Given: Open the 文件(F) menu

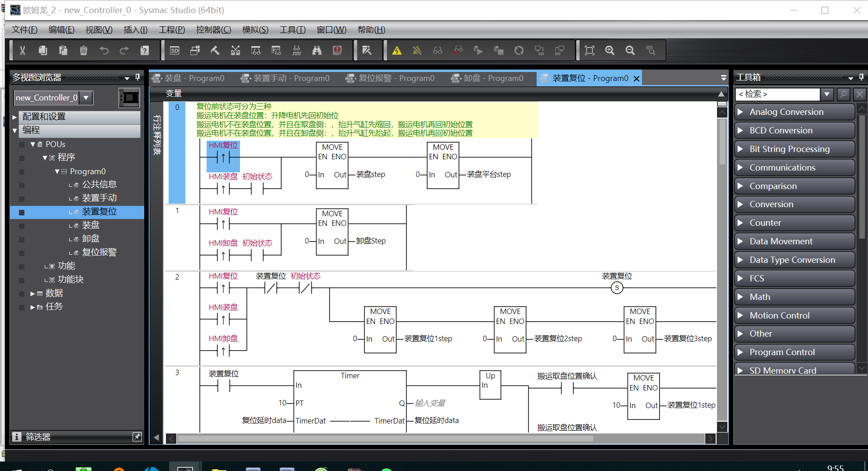Looking at the screenshot, I should tap(24, 29).
